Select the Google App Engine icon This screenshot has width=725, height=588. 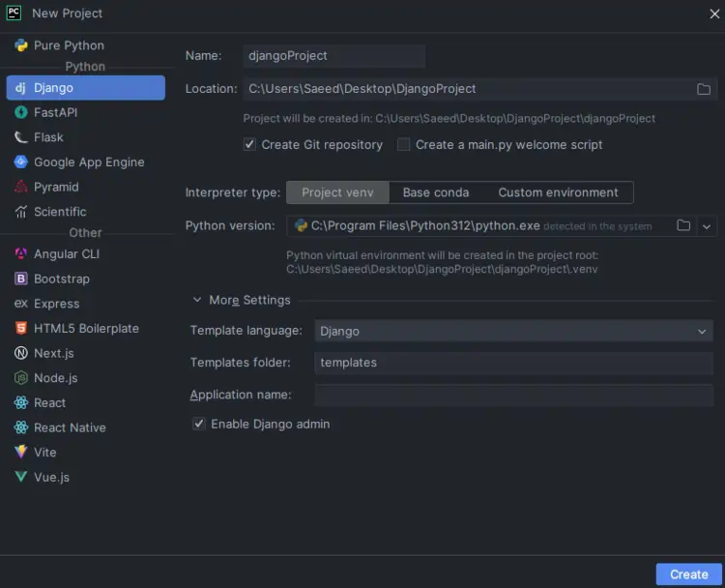pyautogui.click(x=21, y=162)
